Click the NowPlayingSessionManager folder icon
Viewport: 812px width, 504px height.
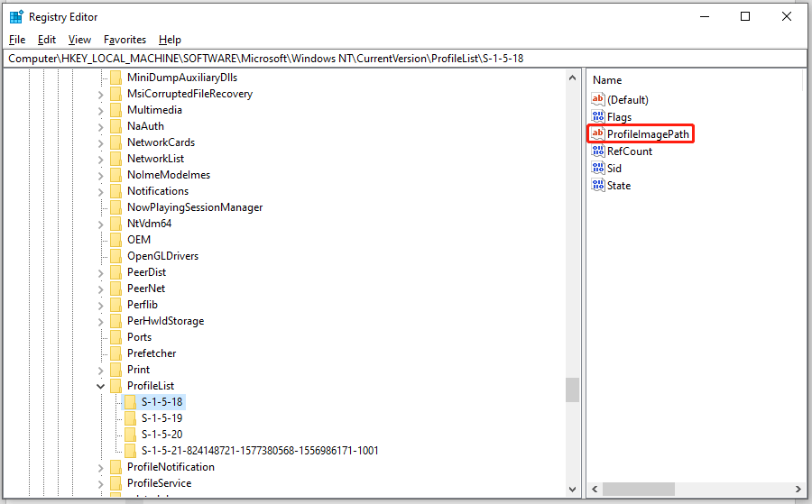coord(116,207)
